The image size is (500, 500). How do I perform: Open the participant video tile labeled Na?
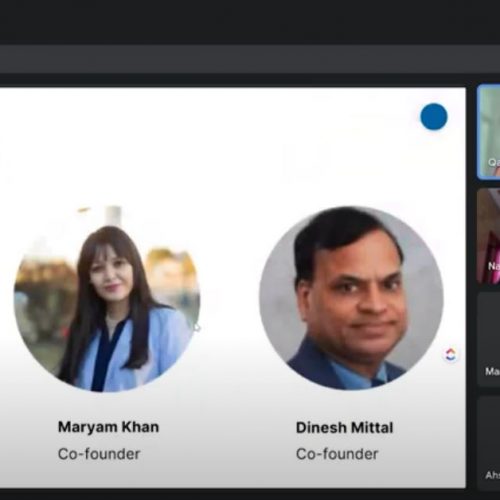489,236
